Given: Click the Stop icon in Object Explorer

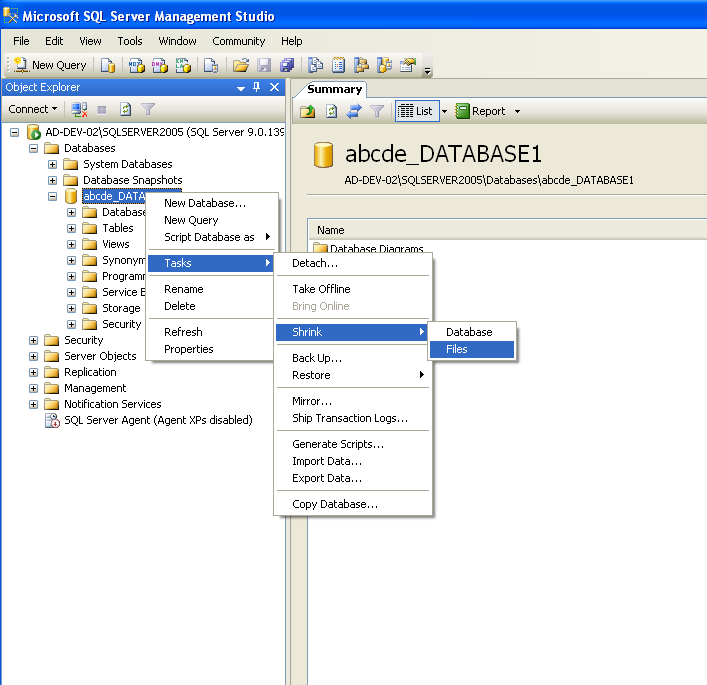Looking at the screenshot, I should (102, 109).
